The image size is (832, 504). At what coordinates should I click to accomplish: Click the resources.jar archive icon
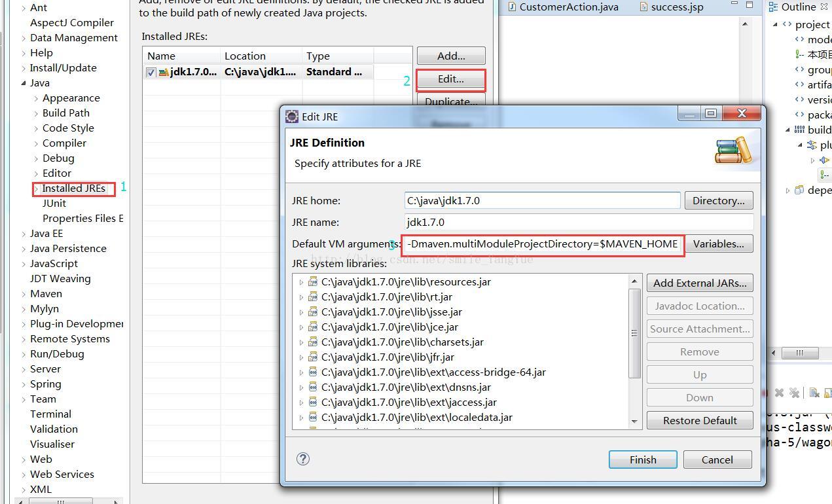313,282
